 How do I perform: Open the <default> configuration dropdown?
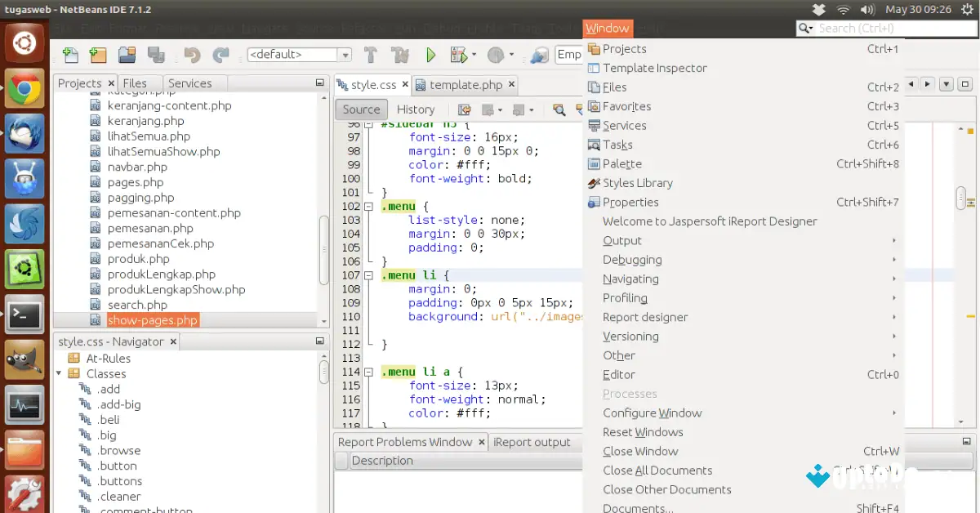pyautogui.click(x=343, y=54)
